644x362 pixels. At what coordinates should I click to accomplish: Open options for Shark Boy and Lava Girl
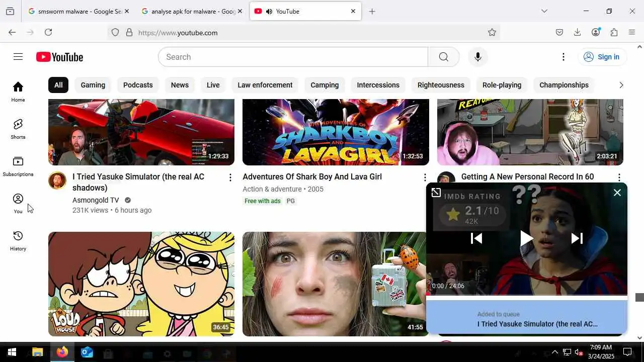point(425,177)
